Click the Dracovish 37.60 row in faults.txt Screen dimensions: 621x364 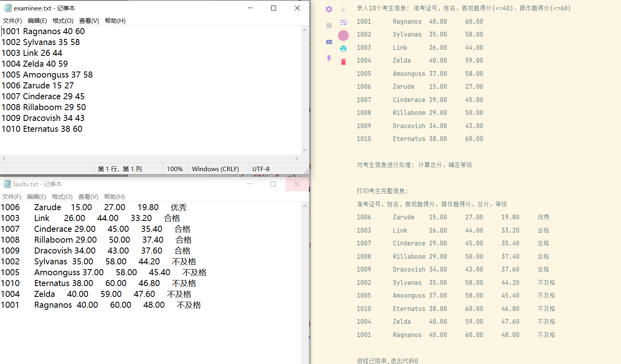pyautogui.click(x=96, y=251)
